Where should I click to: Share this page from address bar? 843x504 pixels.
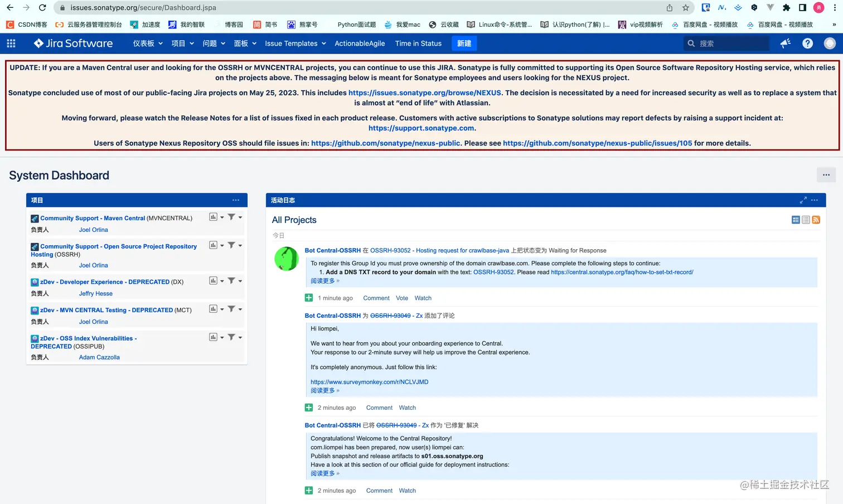[670, 8]
